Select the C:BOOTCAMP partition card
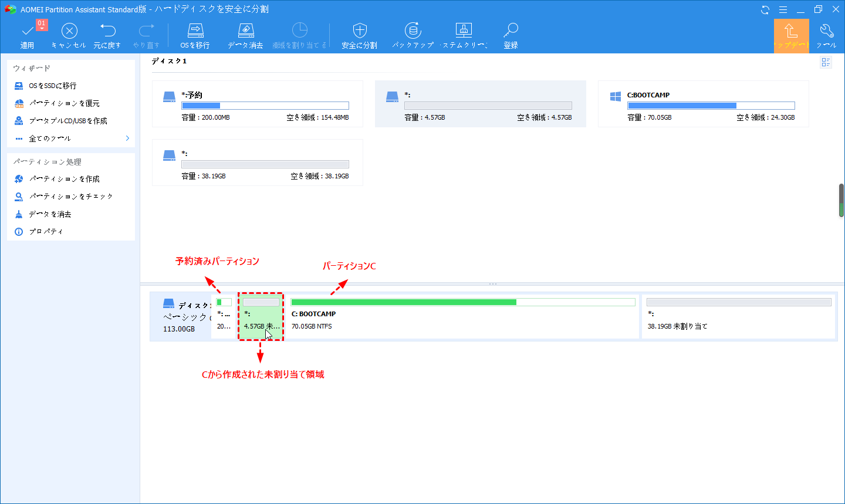 pos(704,104)
